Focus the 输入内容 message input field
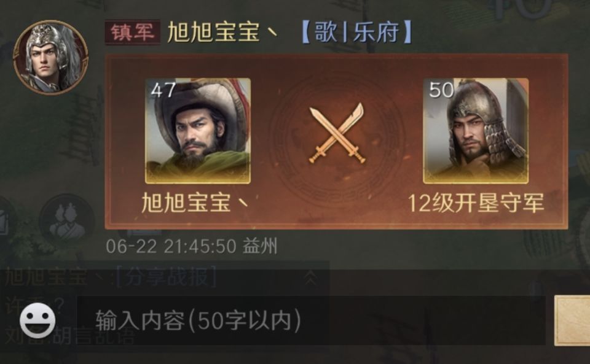The height and width of the screenshot is (364, 590). pos(311,320)
